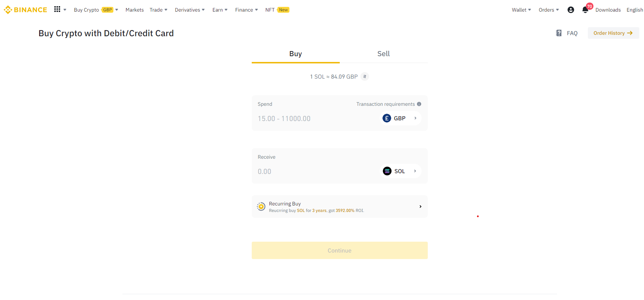The height and width of the screenshot is (300, 644).
Task: Open the Downloads link
Action: (x=608, y=10)
